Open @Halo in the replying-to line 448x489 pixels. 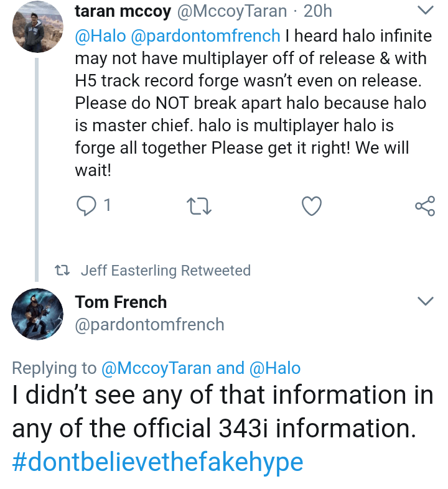coord(274,368)
